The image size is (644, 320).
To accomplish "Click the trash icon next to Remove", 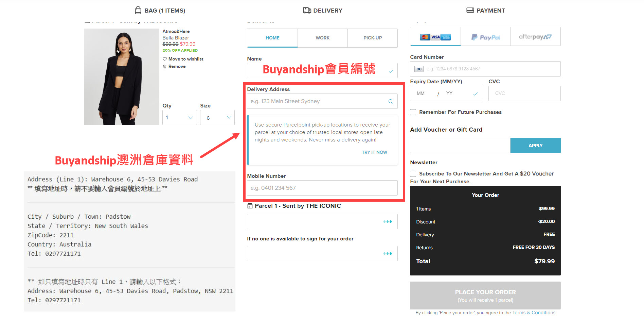I will coord(165,67).
